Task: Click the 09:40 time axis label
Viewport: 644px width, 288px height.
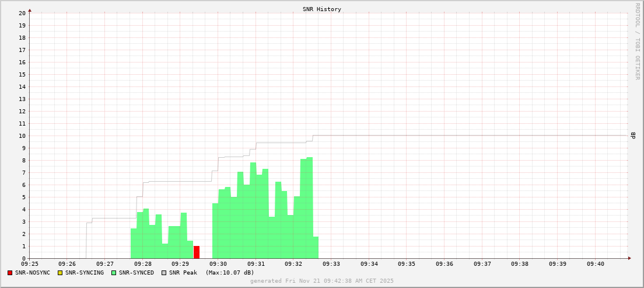Action: click(595, 264)
